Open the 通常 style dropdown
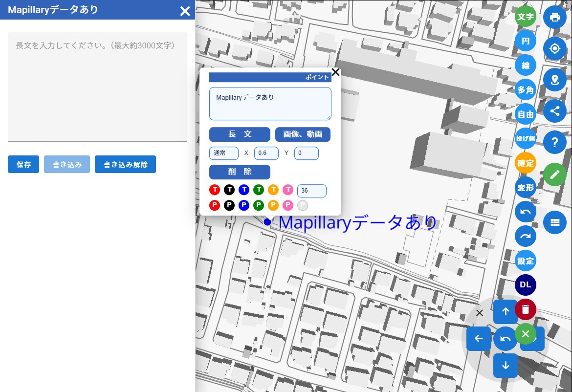Image resolution: width=572 pixels, height=392 pixels. tap(224, 153)
